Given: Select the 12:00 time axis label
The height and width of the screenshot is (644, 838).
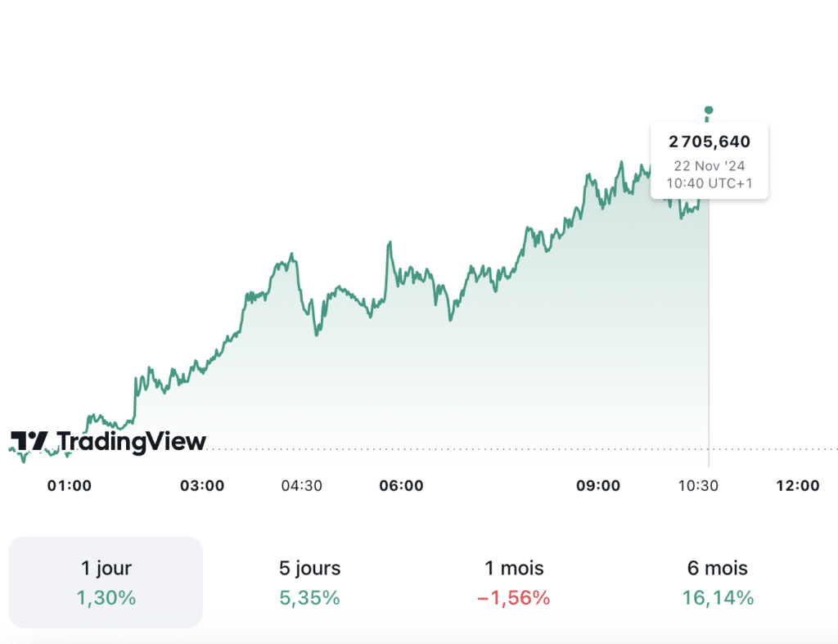Looking at the screenshot, I should pos(797,485).
